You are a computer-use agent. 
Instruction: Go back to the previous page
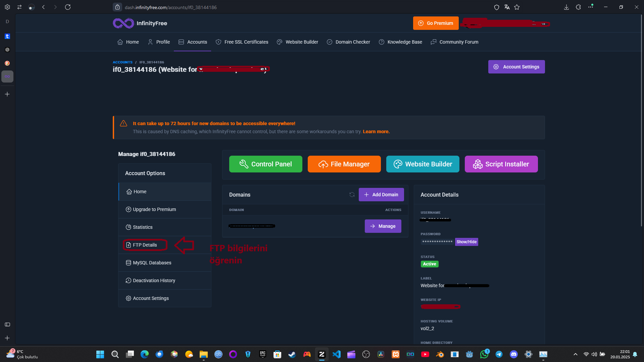click(43, 7)
